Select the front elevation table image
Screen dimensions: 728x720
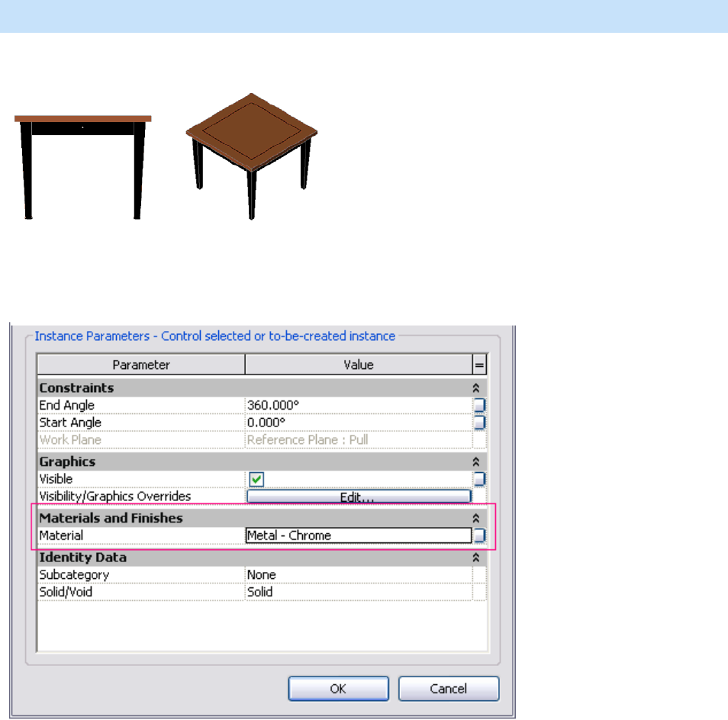[x=83, y=167]
